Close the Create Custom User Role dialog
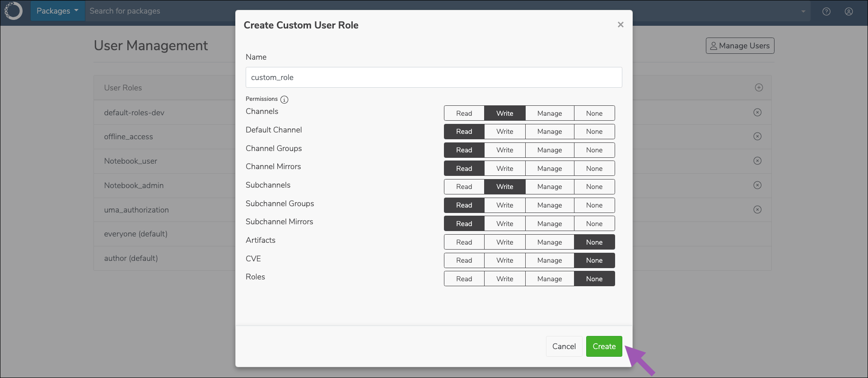 [621, 24]
